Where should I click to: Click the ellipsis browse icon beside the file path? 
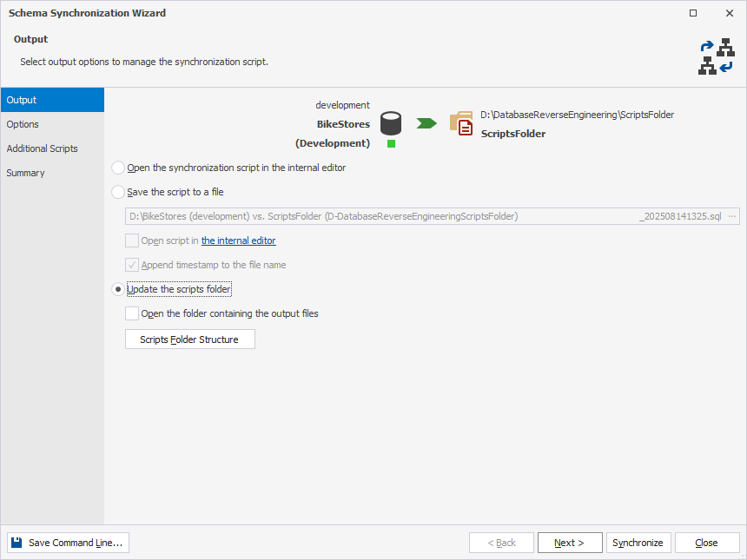click(x=731, y=215)
